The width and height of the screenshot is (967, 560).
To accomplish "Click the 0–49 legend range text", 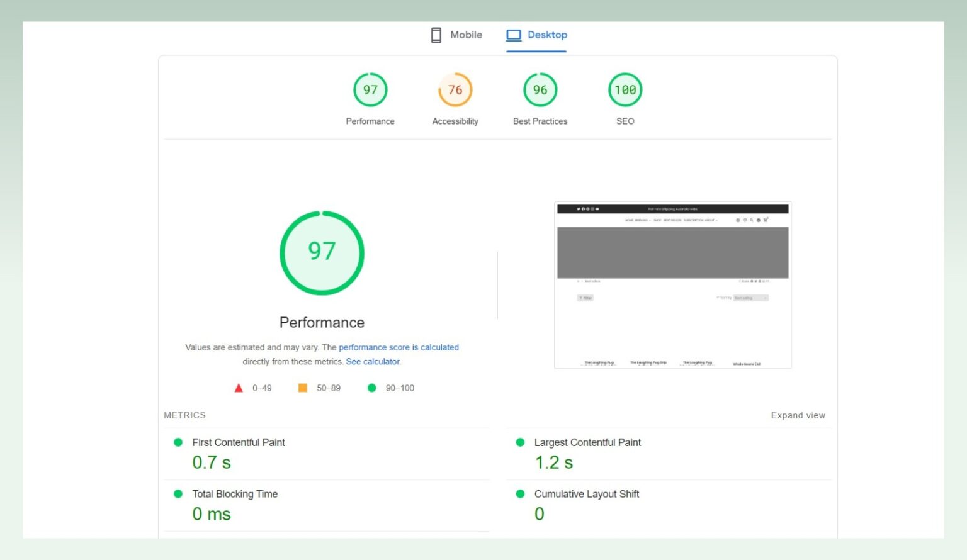I will [x=262, y=388].
